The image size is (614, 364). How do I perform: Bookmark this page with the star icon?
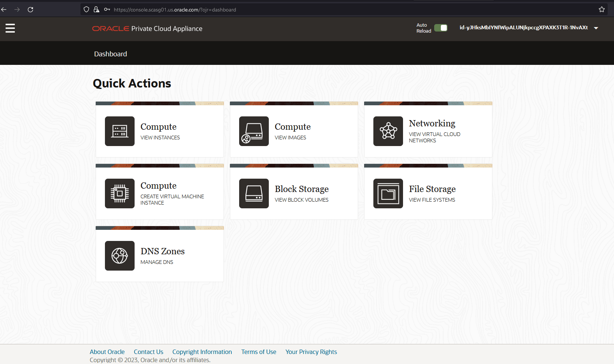click(602, 10)
